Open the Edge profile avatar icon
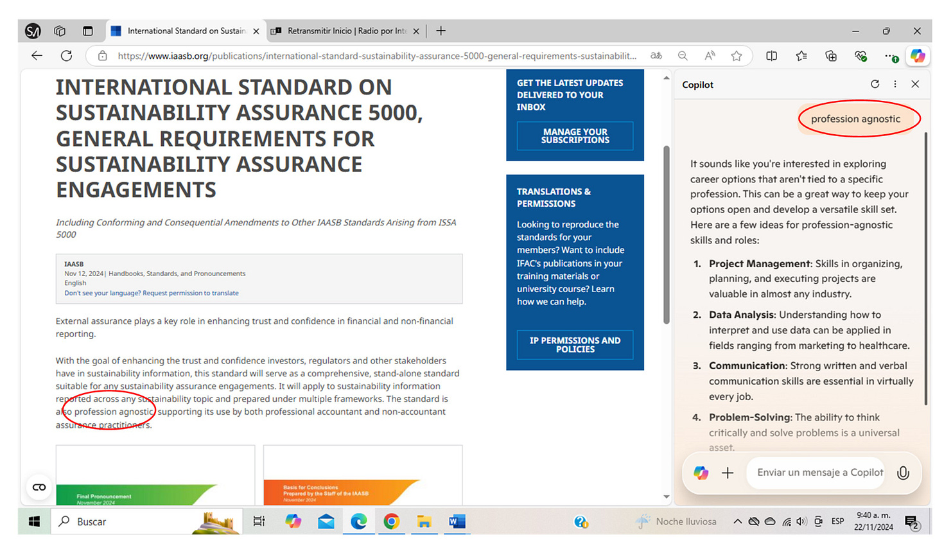The width and height of the screenshot is (935, 560). coord(33,31)
